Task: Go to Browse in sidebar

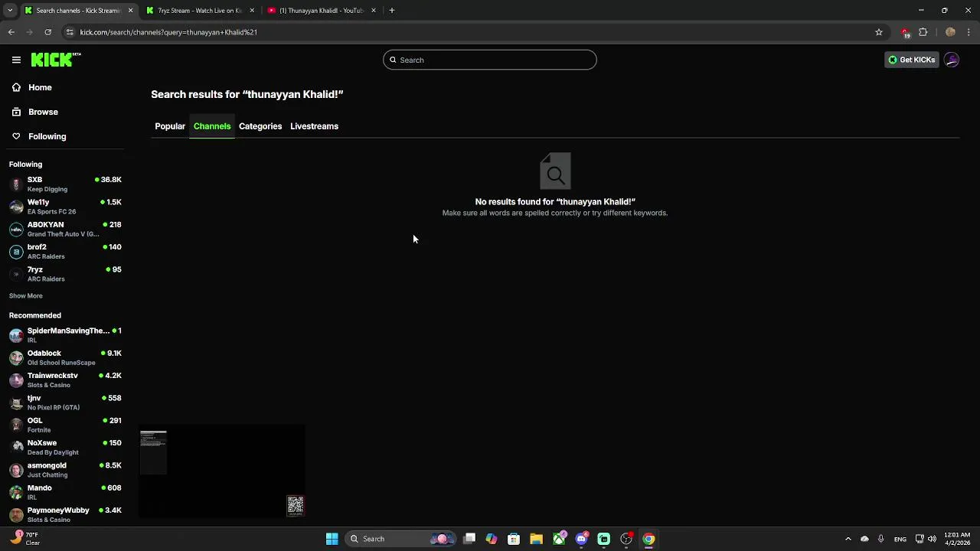Action: click(43, 112)
